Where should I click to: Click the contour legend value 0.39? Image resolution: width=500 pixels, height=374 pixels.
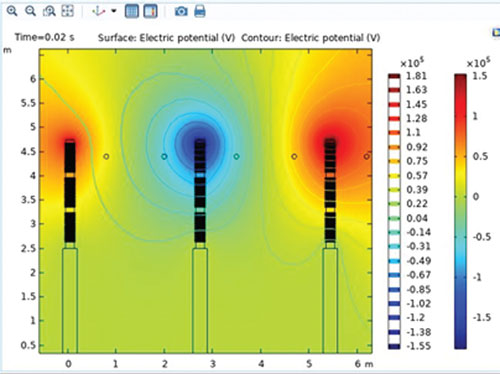pos(417,190)
